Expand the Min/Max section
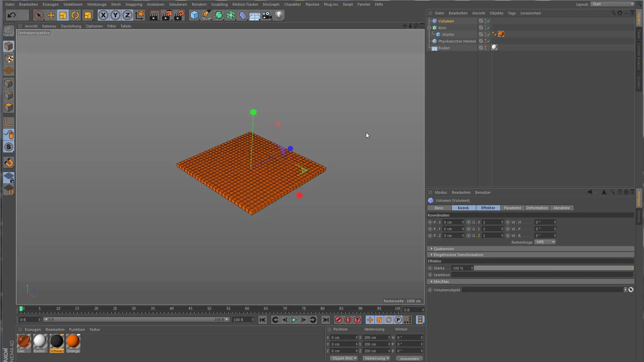Screen dimensions: 644x362 click(441, 282)
